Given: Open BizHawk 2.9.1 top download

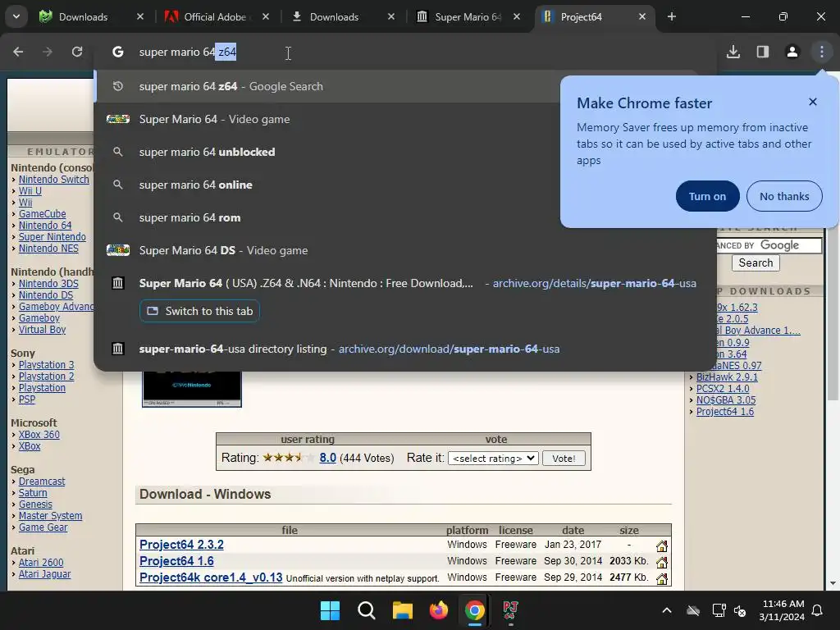Looking at the screenshot, I should [727, 377].
